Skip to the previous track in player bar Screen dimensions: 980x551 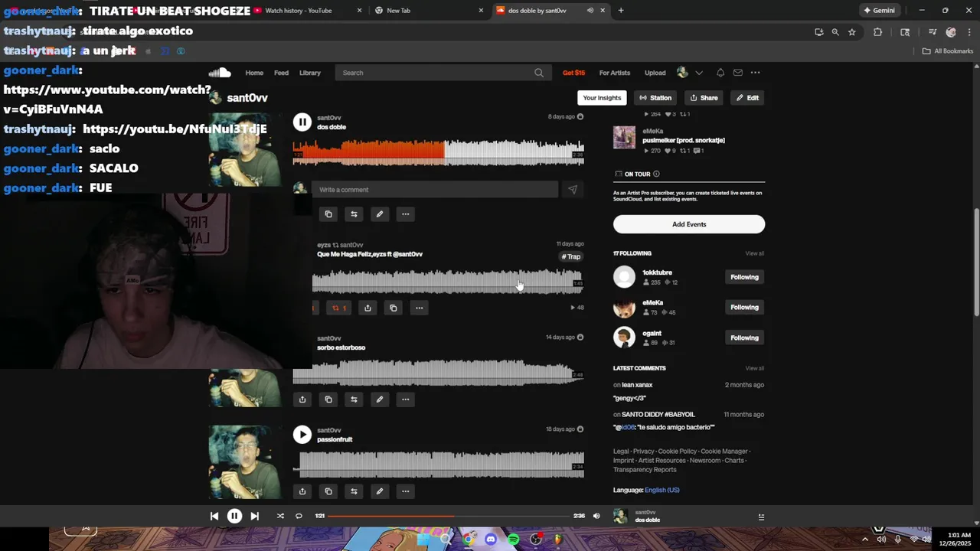(x=214, y=516)
